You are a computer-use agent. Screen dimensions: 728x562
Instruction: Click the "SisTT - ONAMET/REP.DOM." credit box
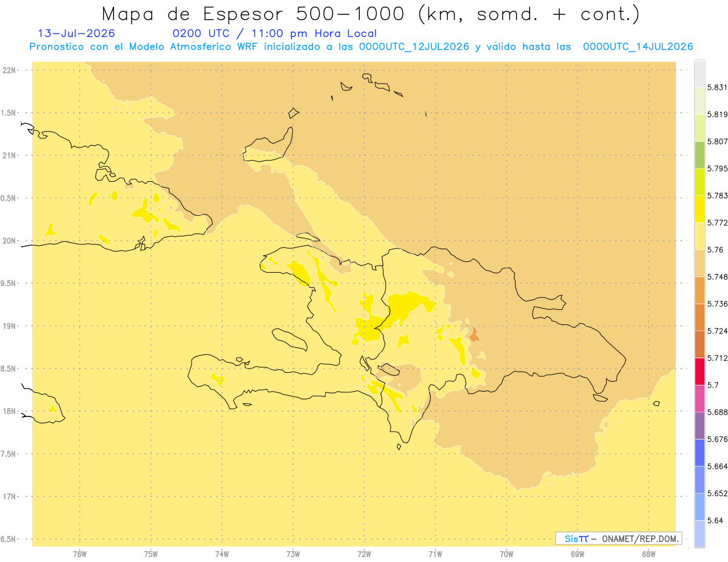point(618,538)
